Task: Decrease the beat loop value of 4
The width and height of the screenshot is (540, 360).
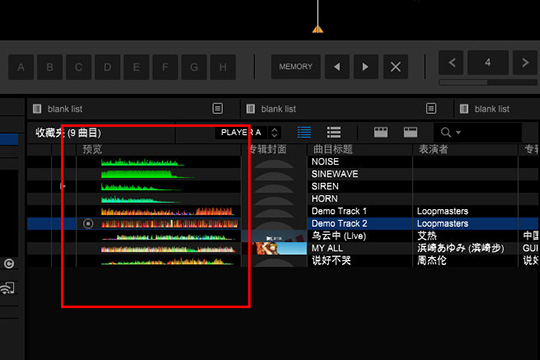Action: [x=451, y=63]
